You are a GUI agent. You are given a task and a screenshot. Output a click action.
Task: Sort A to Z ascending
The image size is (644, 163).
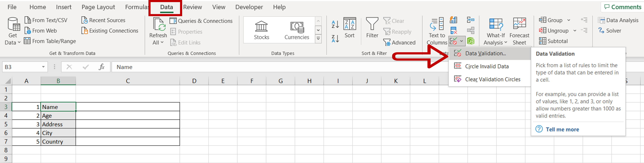335,24
